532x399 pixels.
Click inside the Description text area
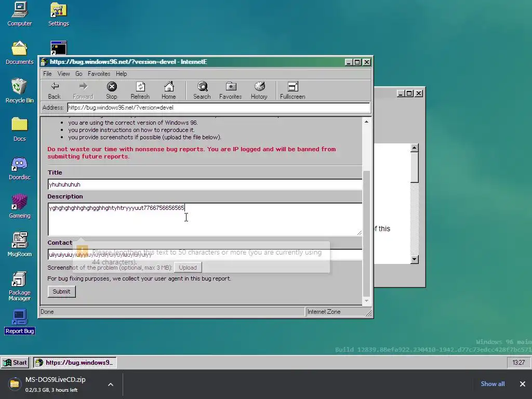205,219
